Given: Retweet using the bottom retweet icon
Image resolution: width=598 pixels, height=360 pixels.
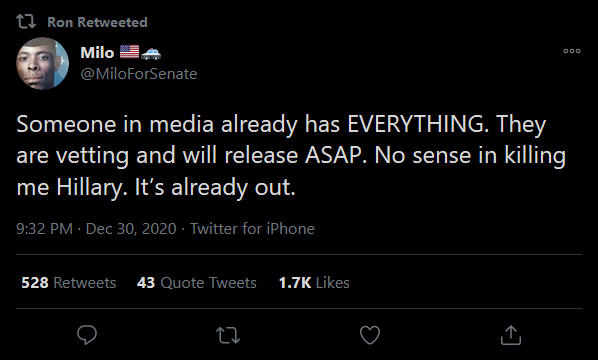Looking at the screenshot, I should (228, 336).
